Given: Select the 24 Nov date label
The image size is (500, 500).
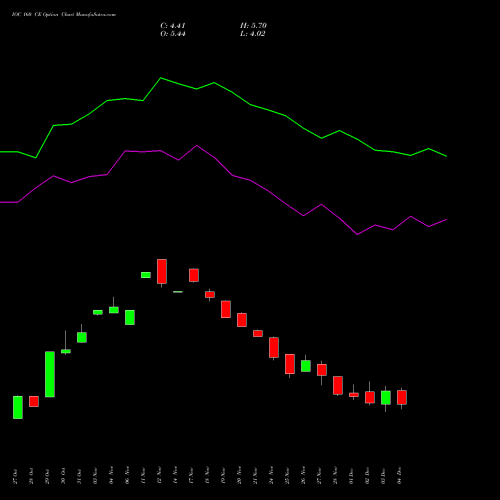Looking at the screenshot, I should pyautogui.click(x=271, y=476).
